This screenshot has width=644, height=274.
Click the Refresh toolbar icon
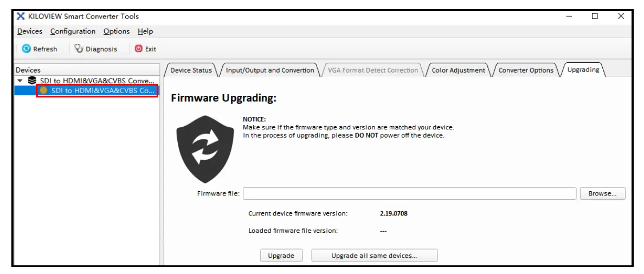pyautogui.click(x=26, y=49)
